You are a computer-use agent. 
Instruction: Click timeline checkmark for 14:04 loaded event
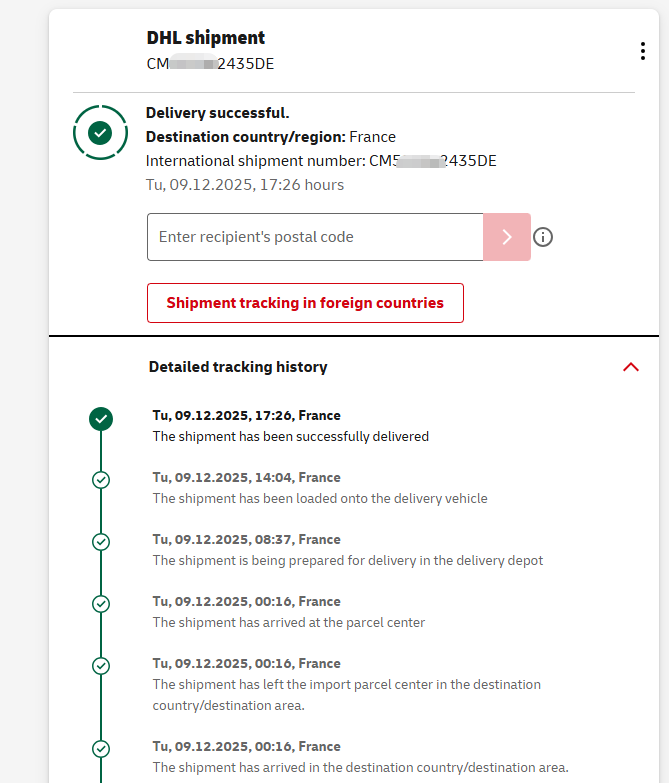coord(101,480)
